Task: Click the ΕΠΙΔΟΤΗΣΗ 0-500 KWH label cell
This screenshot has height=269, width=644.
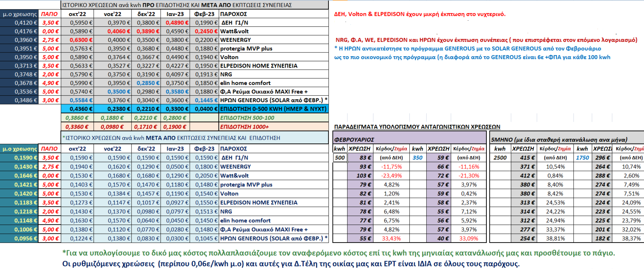Action: click(274, 109)
